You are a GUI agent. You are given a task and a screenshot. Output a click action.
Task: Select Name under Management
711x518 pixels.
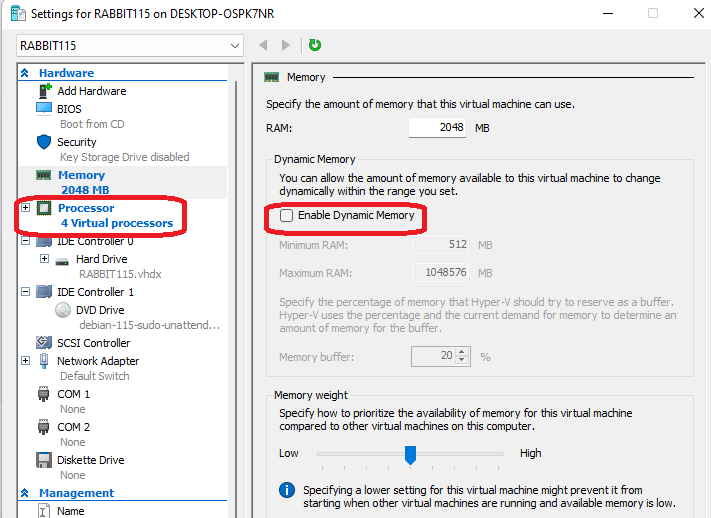click(70, 511)
